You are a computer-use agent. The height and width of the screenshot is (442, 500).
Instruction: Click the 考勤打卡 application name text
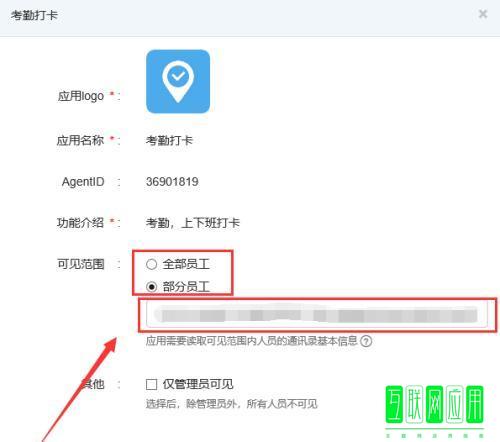point(169,140)
